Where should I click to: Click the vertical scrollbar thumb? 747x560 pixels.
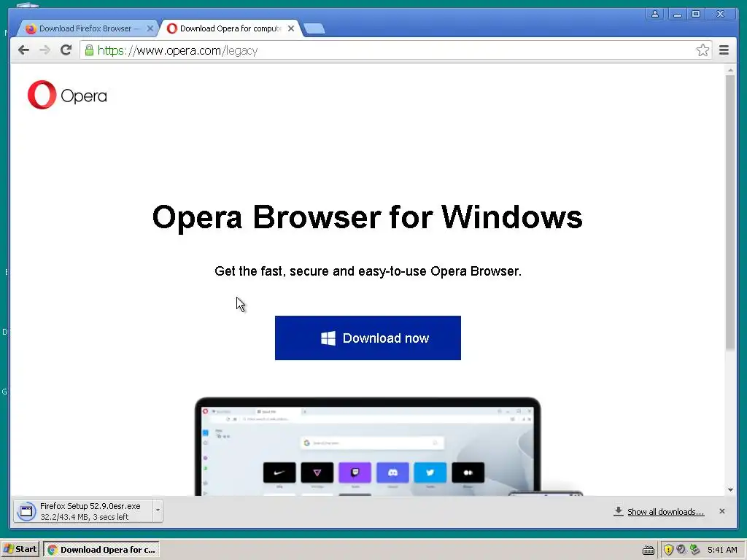pos(730,213)
